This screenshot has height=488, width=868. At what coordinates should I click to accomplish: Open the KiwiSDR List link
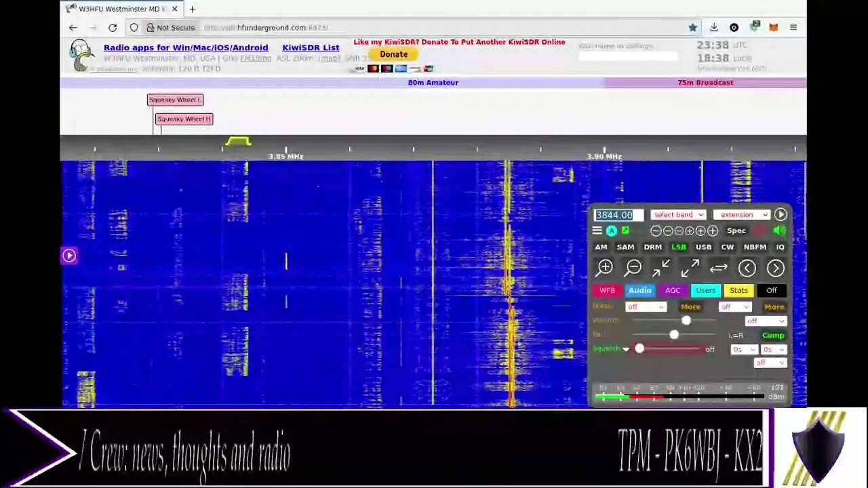pyautogui.click(x=311, y=47)
